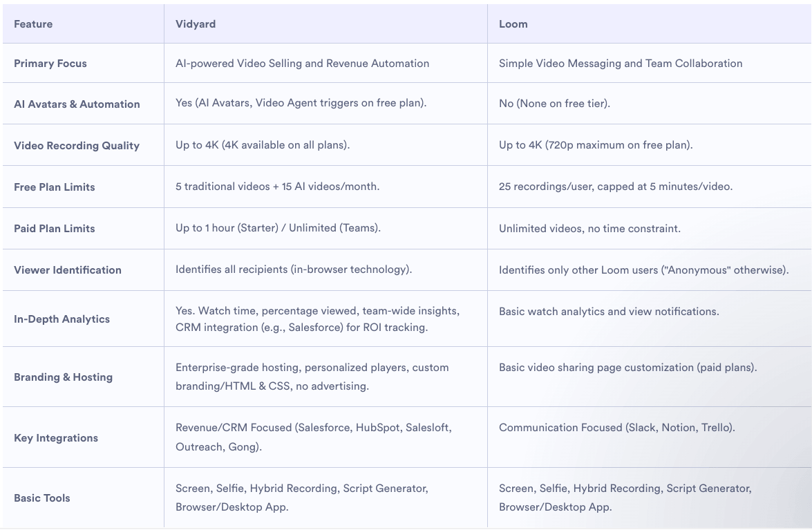
Task: Select "Unlimited videos, no time constraint." text
Action: click(x=589, y=228)
